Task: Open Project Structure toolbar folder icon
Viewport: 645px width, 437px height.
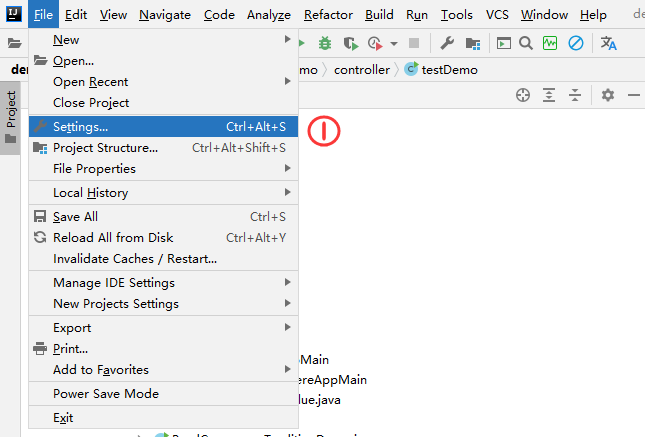Action: click(x=472, y=44)
